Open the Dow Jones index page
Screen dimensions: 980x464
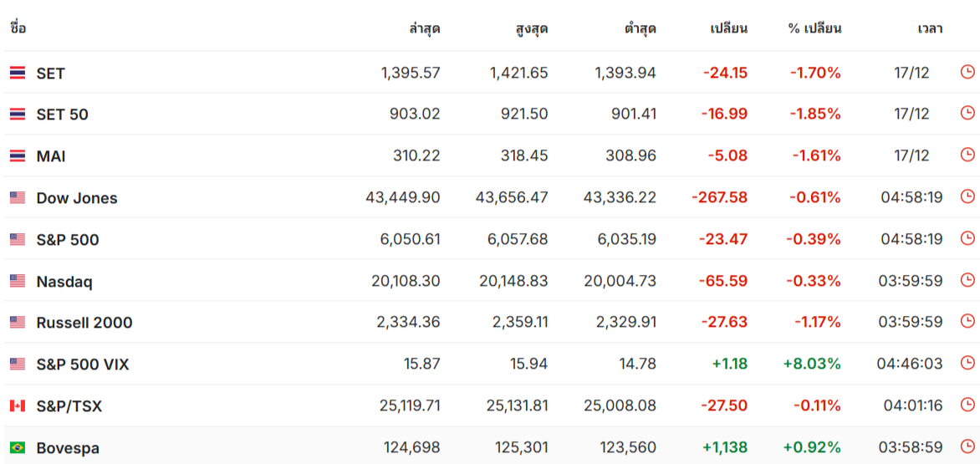pyautogui.click(x=77, y=198)
